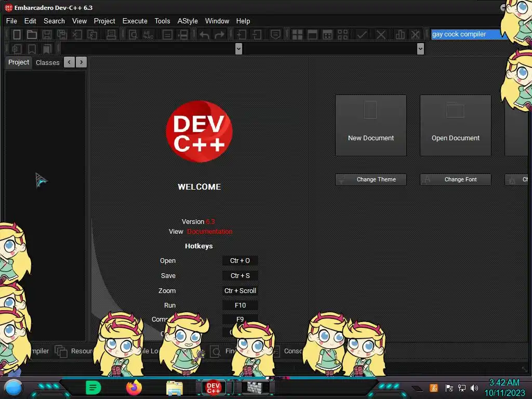Open the File menu
Image resolution: width=532 pixels, height=399 pixels.
coord(11,21)
